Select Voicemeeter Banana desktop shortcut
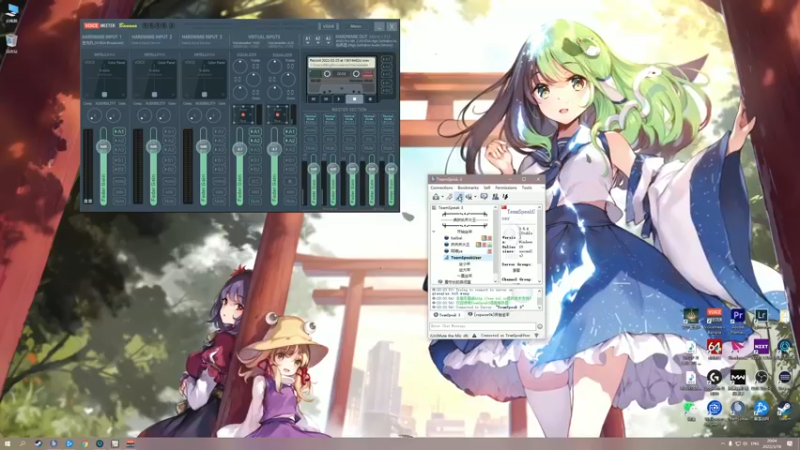 714,320
